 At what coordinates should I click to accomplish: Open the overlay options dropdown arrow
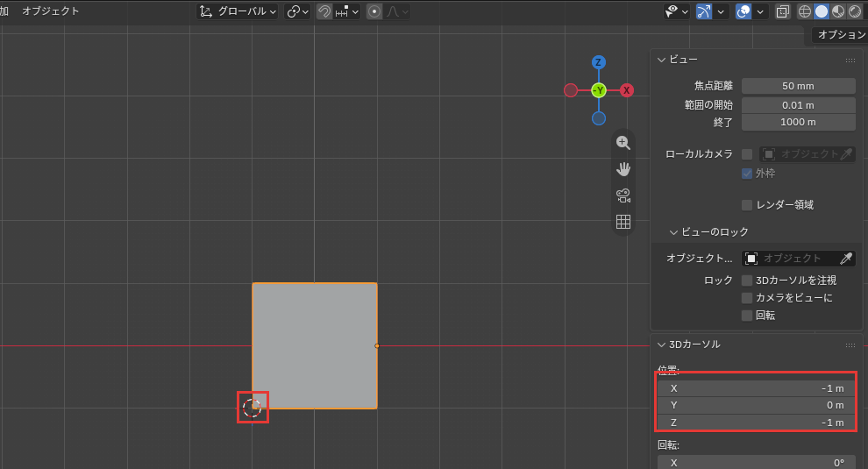coord(760,11)
